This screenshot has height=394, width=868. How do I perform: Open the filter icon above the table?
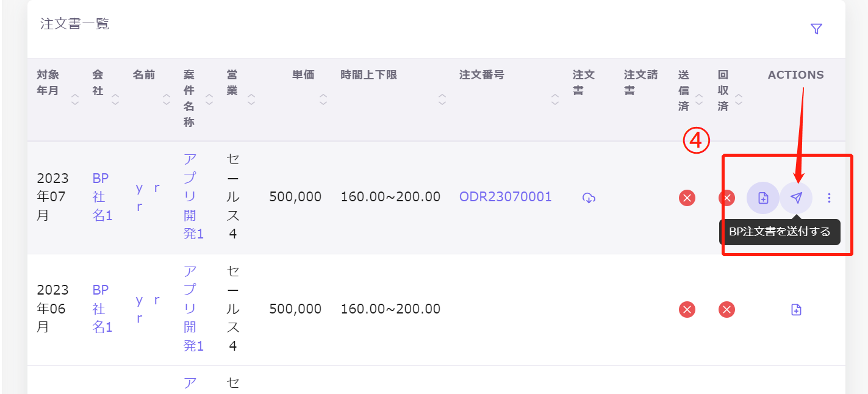[816, 29]
